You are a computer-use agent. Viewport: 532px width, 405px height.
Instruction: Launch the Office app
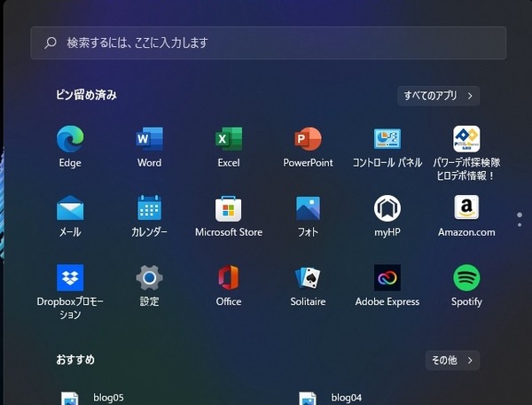tap(229, 285)
